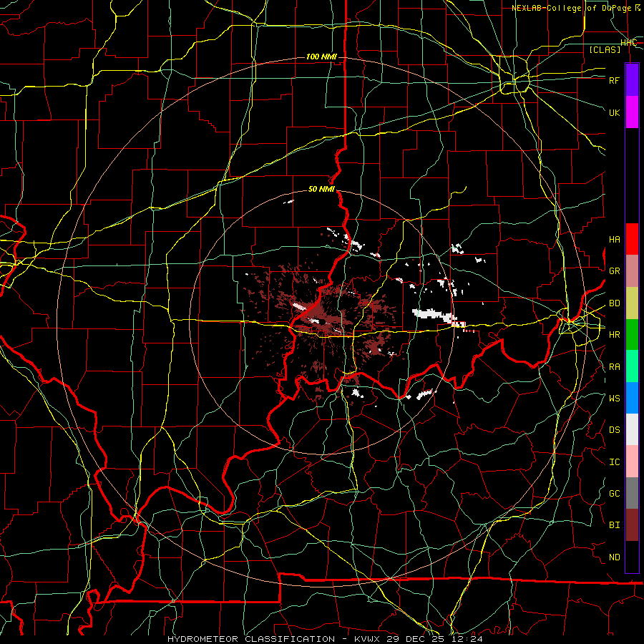The image size is (644, 644).
Task: Click the GR legend label
Action: 615,270
